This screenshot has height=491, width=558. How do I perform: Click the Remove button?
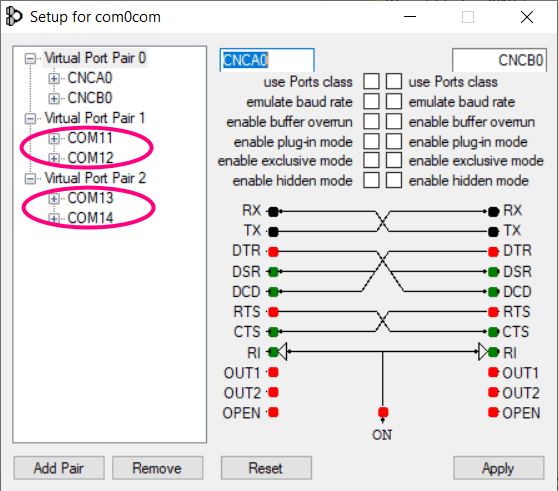[158, 468]
